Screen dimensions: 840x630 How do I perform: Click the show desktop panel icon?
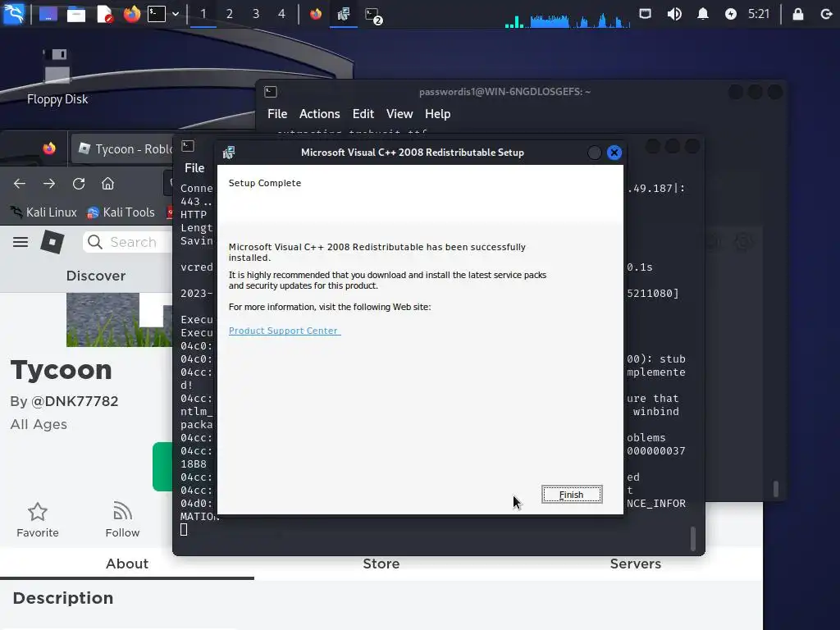click(x=48, y=14)
